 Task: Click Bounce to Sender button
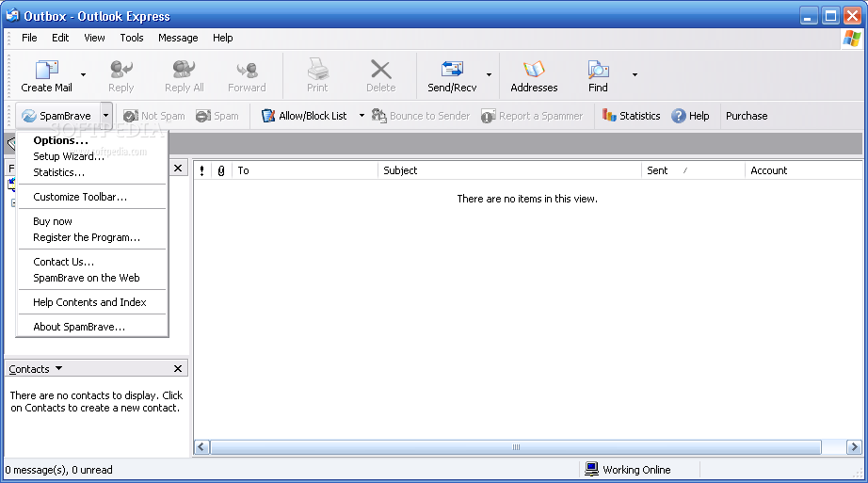pyautogui.click(x=421, y=116)
